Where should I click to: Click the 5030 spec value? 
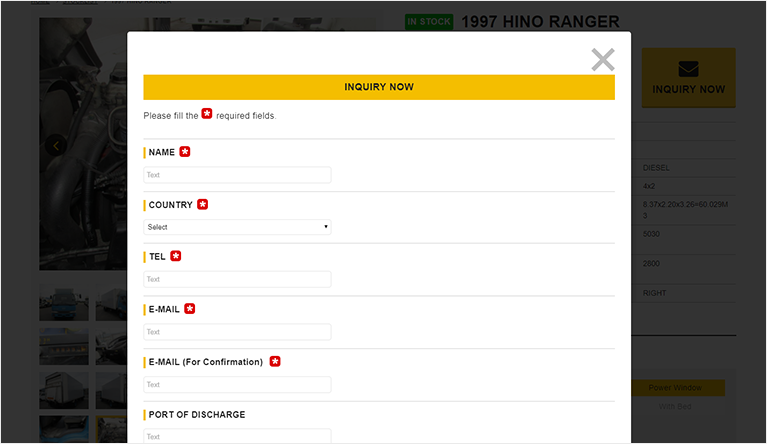[651, 234]
